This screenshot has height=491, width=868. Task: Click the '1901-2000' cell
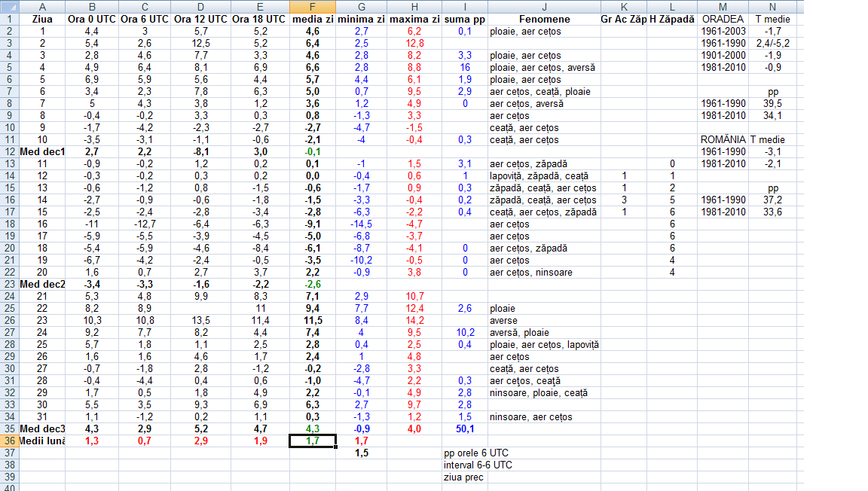pos(723,56)
